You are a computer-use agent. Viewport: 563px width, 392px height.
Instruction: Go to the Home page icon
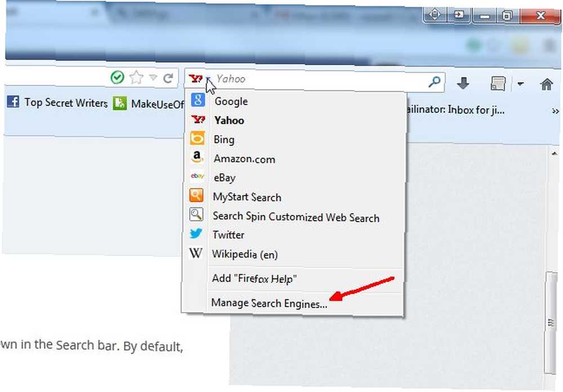[547, 84]
